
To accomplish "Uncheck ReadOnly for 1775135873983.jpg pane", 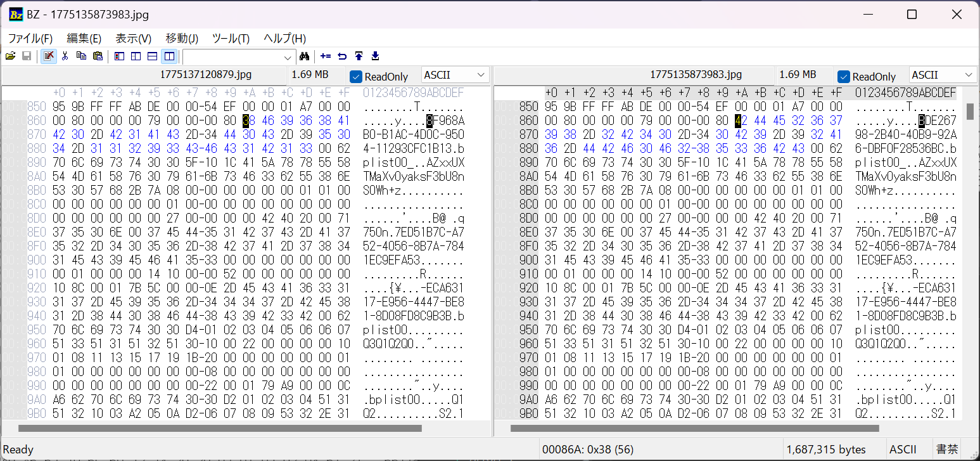I will [x=843, y=77].
